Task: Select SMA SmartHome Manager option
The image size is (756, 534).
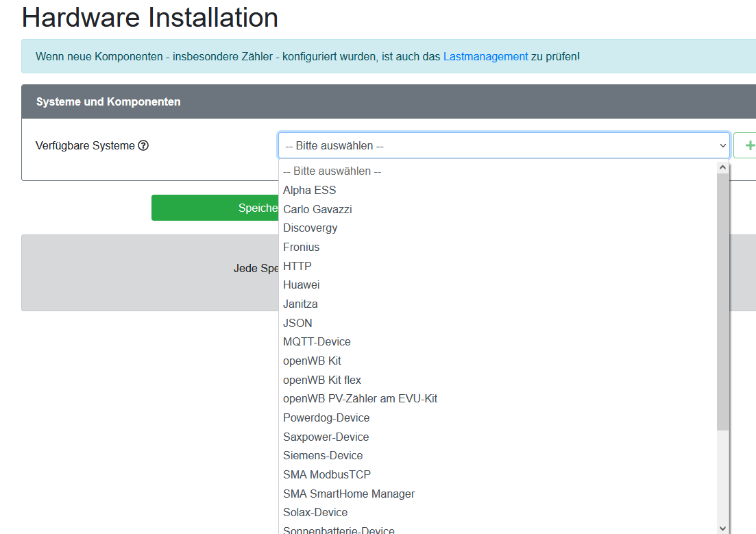Action: [349, 494]
